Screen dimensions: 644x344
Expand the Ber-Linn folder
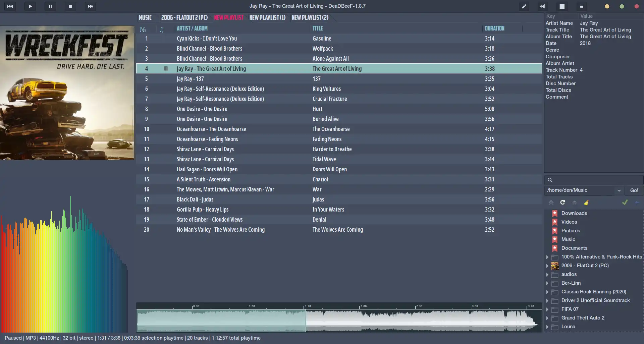pyautogui.click(x=547, y=283)
